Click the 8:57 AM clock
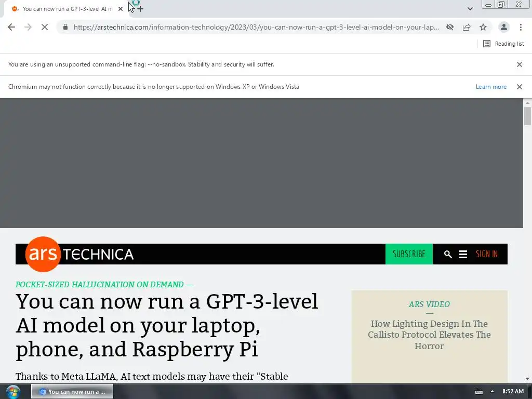This screenshot has width=532, height=399. point(513,392)
